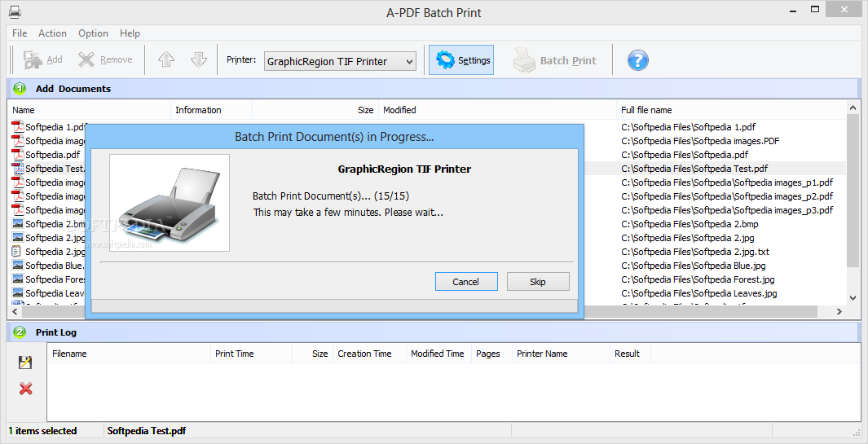
Task: Sort documents by Size column header
Action: click(x=315, y=110)
